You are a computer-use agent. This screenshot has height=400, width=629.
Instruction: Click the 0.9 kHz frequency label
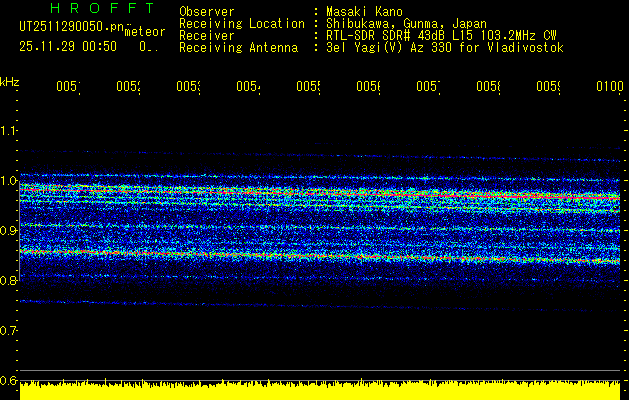pos(8,231)
